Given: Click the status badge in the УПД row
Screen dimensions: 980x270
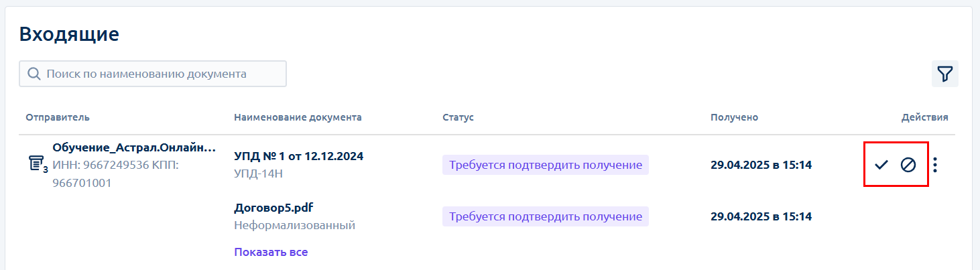Looking at the screenshot, I should [546, 165].
